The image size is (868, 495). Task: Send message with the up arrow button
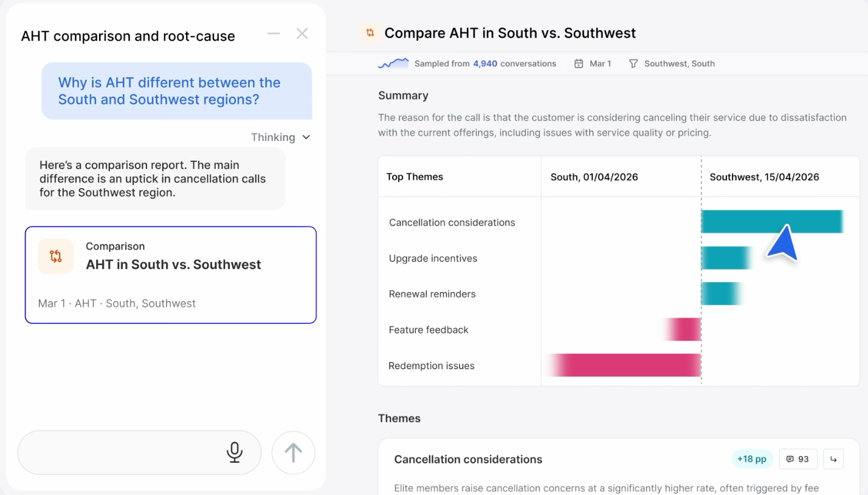click(x=294, y=452)
